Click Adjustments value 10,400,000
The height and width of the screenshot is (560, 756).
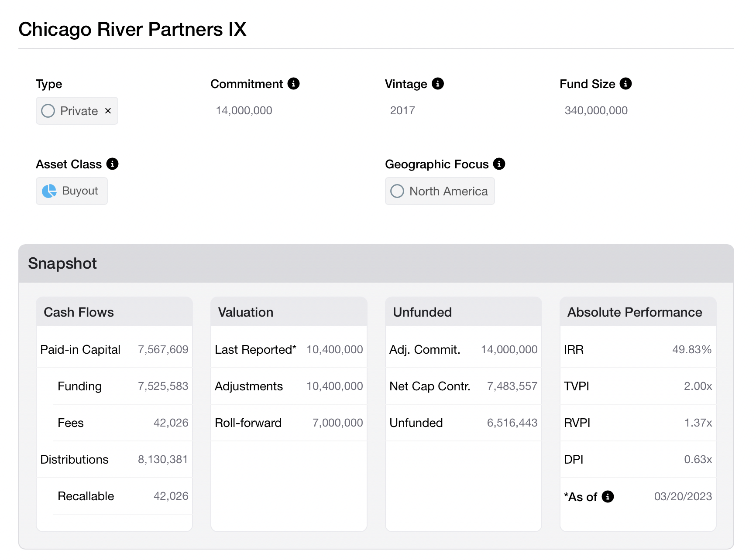pyautogui.click(x=335, y=386)
